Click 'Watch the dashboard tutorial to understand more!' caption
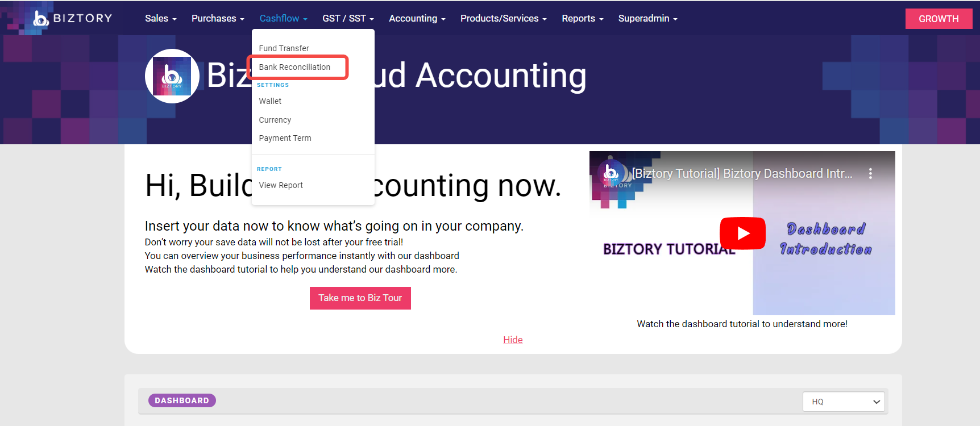The width and height of the screenshot is (980, 426). pos(742,324)
